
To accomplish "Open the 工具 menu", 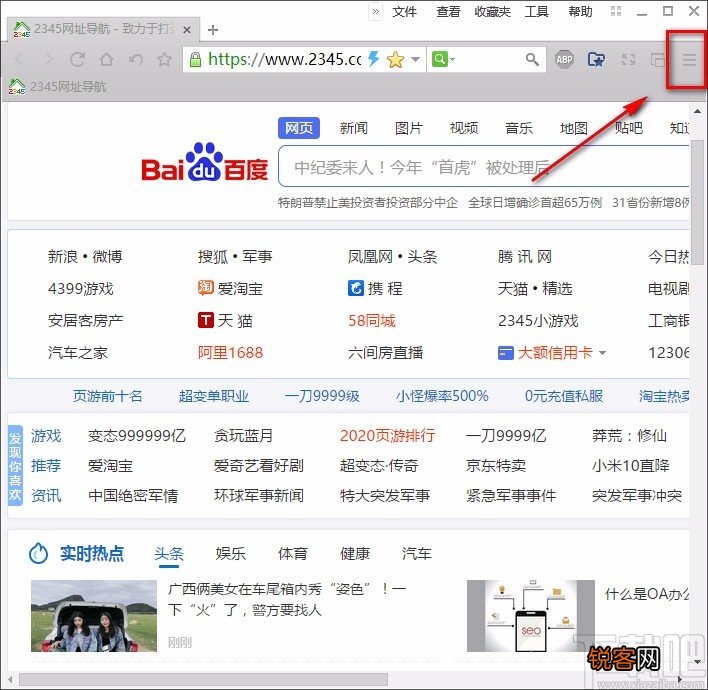I will click(x=536, y=11).
